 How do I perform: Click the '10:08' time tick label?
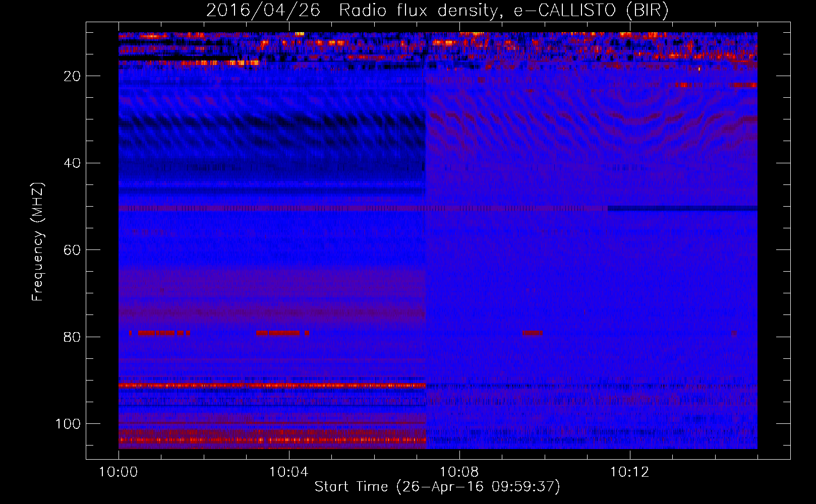pyautogui.click(x=459, y=472)
